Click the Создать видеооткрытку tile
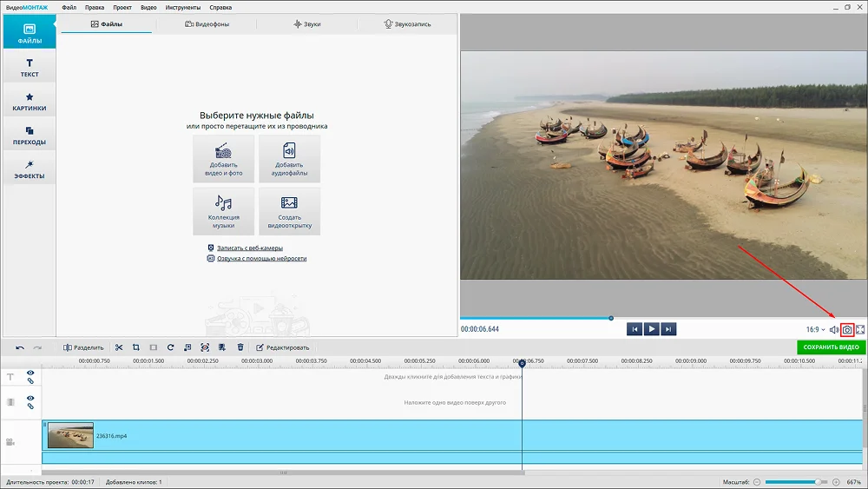 290,211
